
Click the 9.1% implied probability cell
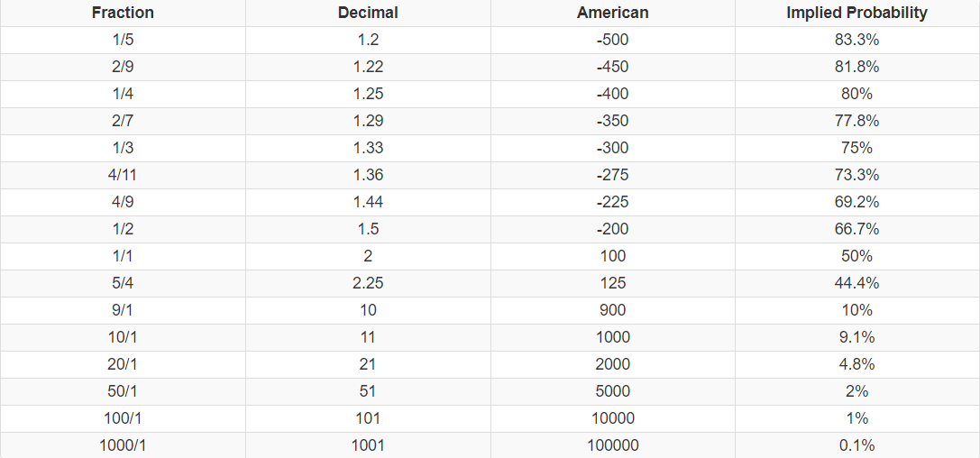point(856,337)
